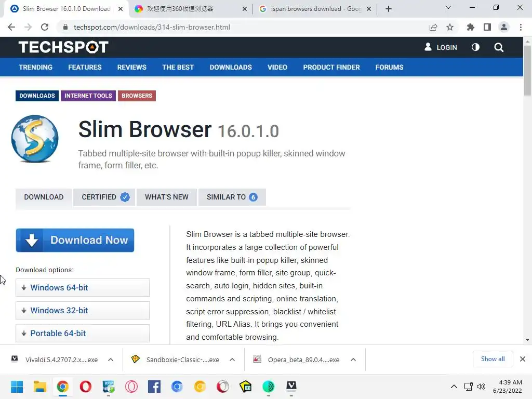
Task: Expand options for Sandboxie-Classic download
Action: click(232, 360)
